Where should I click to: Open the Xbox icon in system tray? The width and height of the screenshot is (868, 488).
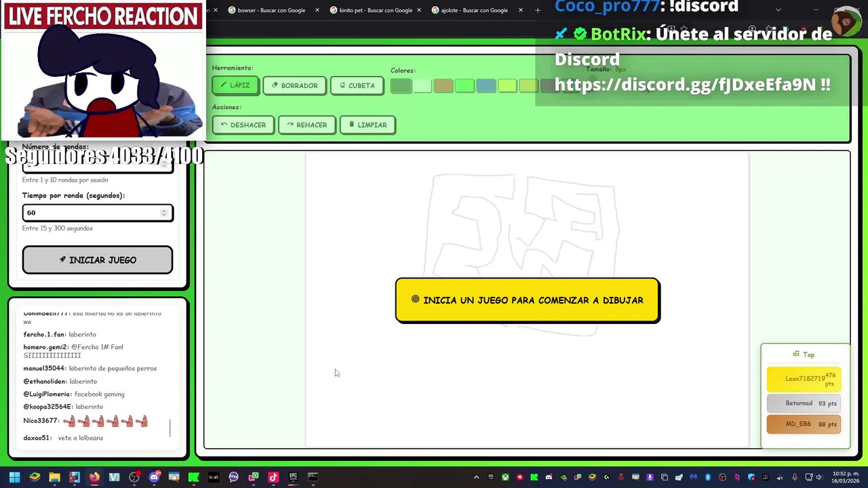pyautogui.click(x=505, y=477)
